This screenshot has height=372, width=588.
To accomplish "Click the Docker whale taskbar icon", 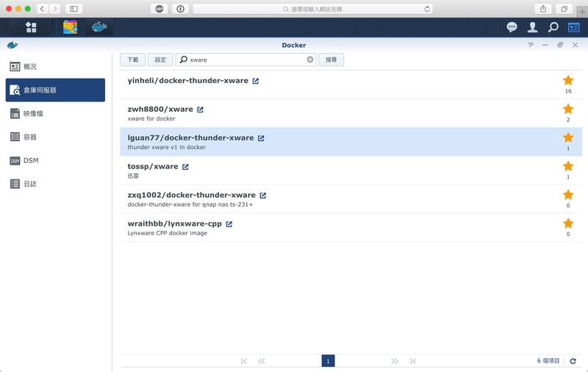I will 99,27.
